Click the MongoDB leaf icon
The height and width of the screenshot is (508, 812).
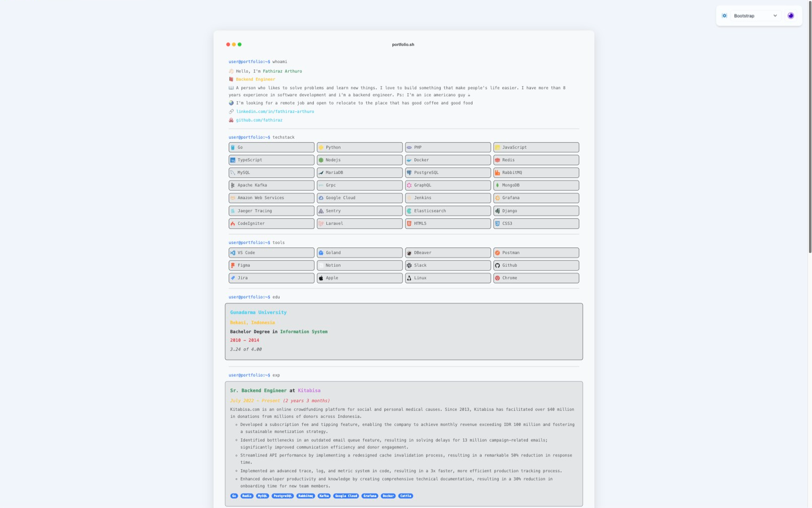tap(497, 185)
